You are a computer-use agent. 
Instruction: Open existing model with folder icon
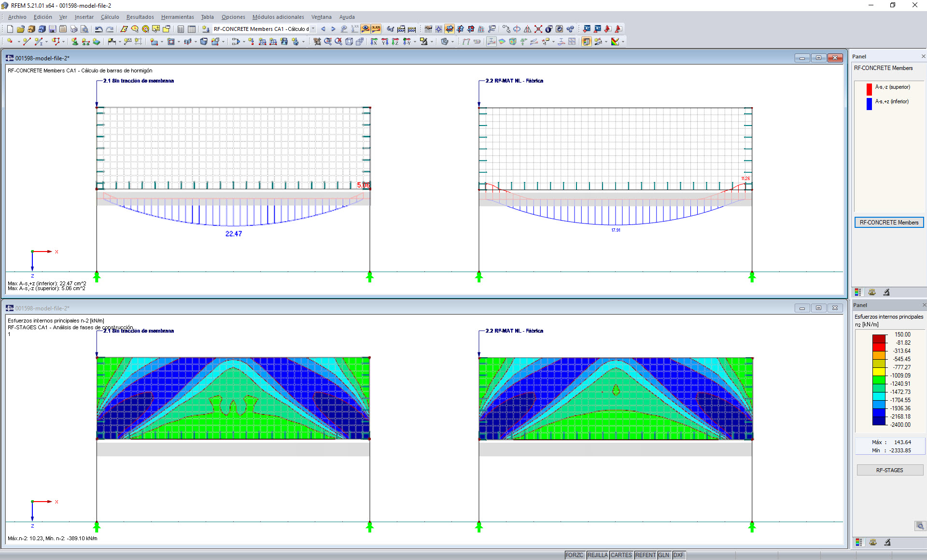click(x=20, y=29)
